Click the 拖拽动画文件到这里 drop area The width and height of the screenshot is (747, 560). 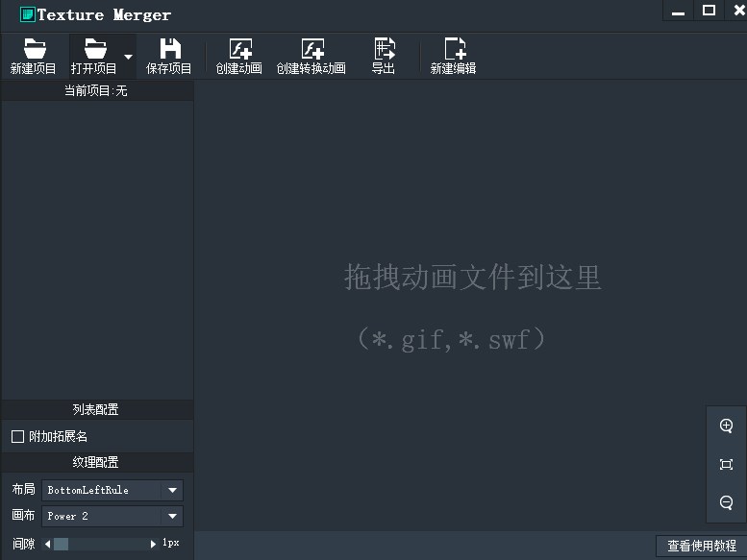pyautogui.click(x=471, y=305)
